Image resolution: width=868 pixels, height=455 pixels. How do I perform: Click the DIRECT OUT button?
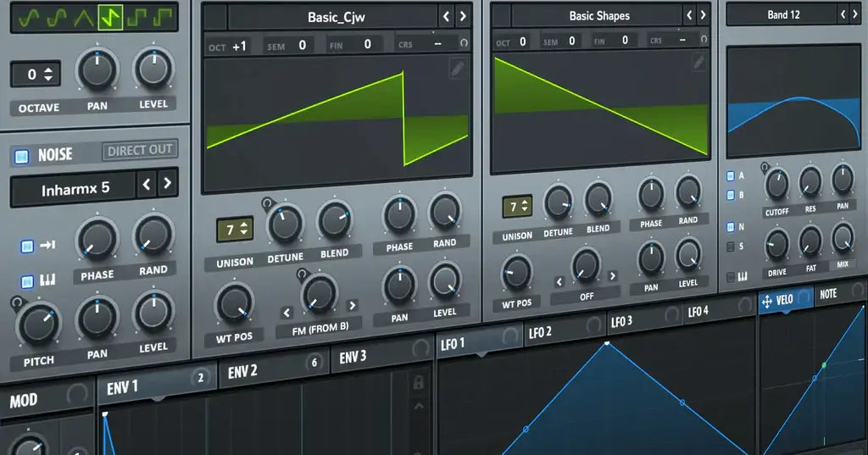139,151
